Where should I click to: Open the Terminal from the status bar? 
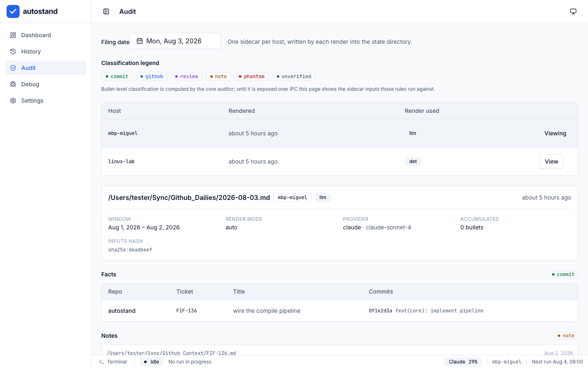click(x=113, y=362)
